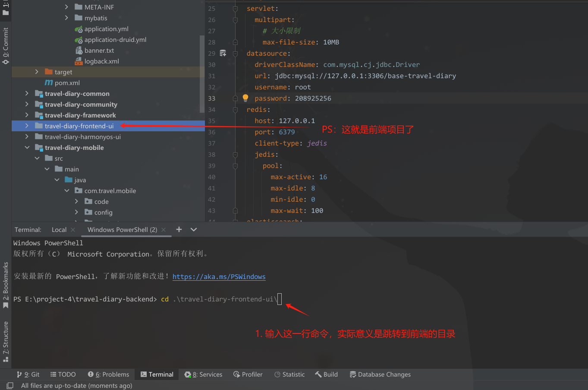The height and width of the screenshot is (390, 588).
Task: Click the logback.xml file icon
Action: [79, 61]
